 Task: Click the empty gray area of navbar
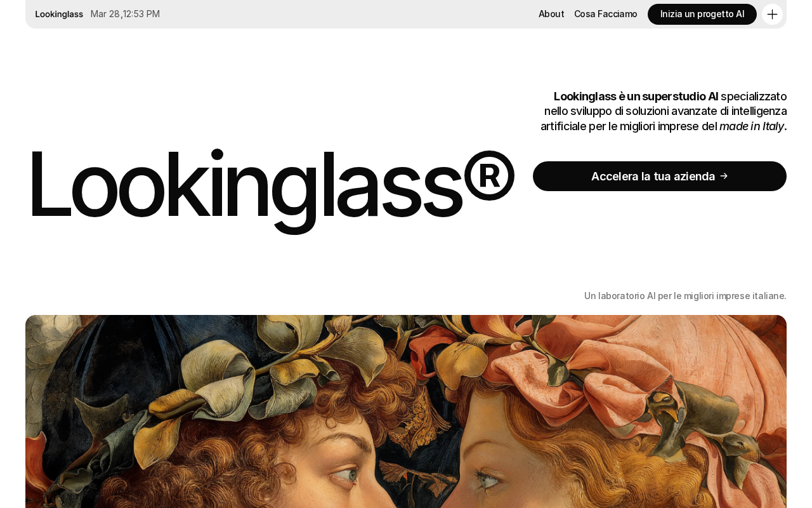tap(349, 14)
